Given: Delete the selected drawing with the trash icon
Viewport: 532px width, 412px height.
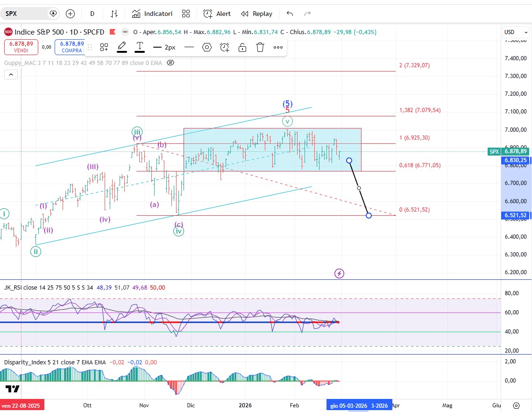Looking at the screenshot, I should (260, 47).
